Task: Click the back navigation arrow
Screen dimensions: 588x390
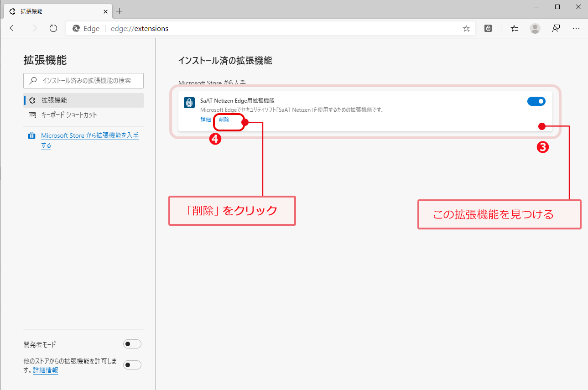Action: pyautogui.click(x=13, y=28)
